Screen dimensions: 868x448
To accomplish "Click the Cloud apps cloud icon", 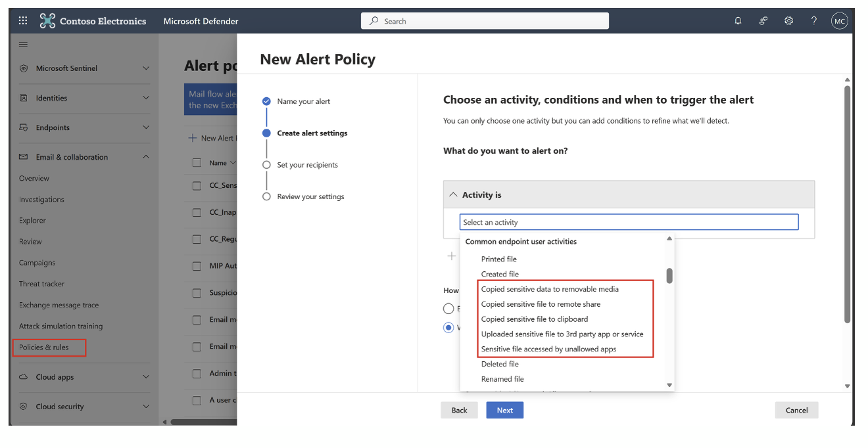I will tap(24, 377).
